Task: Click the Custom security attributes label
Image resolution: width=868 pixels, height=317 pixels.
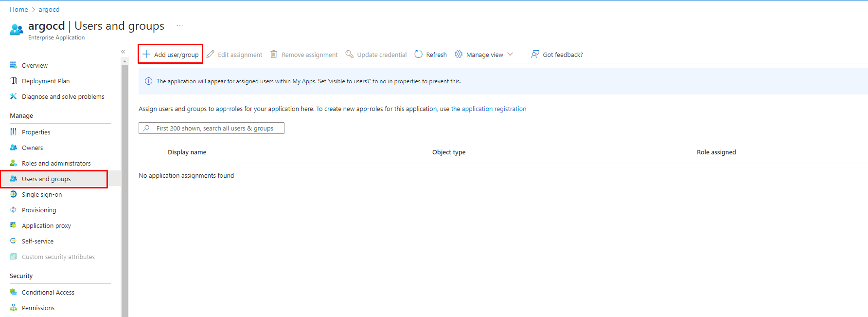Action: 58,257
